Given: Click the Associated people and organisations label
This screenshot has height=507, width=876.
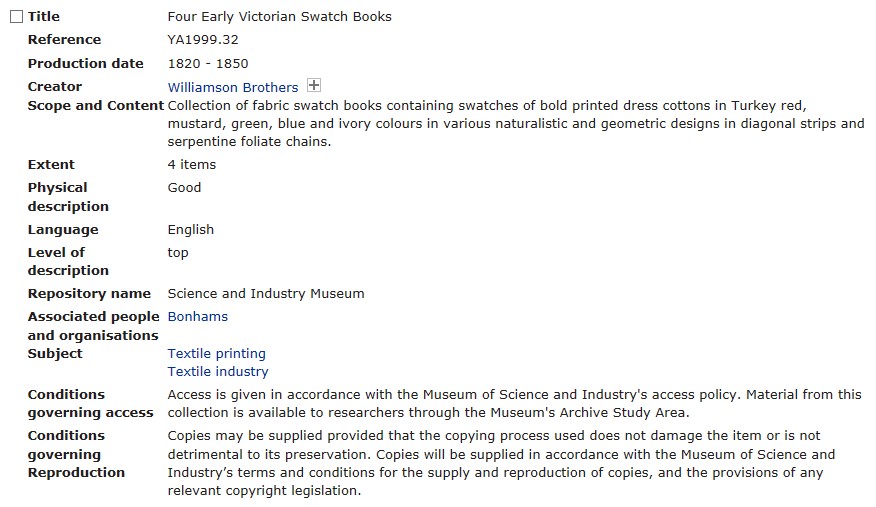Looking at the screenshot, I should tap(93, 326).
